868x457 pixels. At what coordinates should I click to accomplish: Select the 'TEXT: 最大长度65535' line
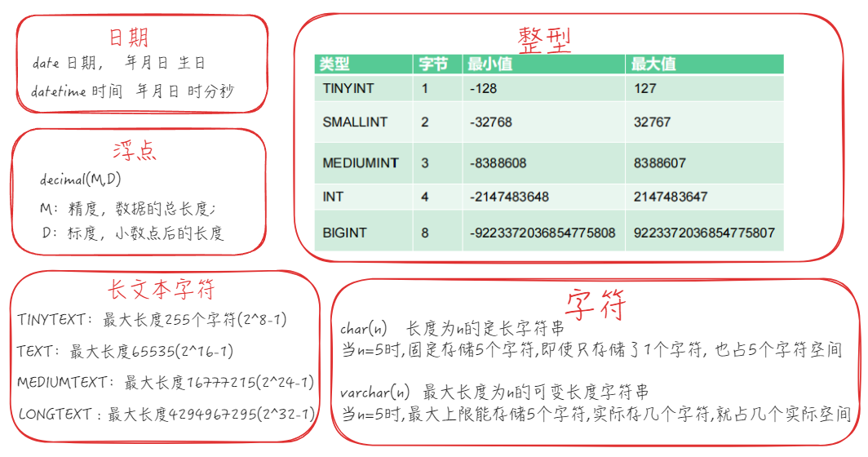pos(125,351)
